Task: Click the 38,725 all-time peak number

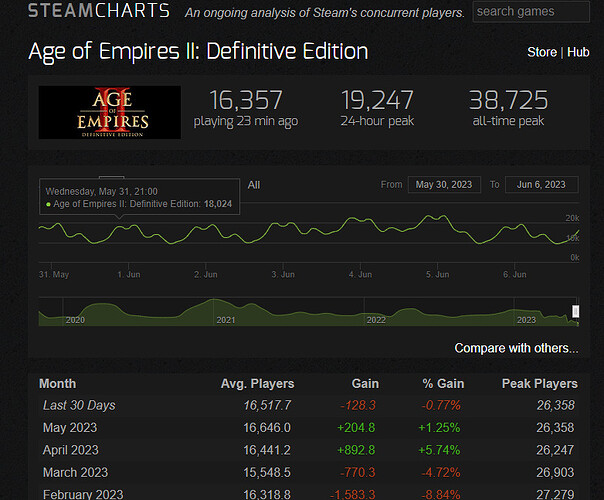Action: pos(508,100)
